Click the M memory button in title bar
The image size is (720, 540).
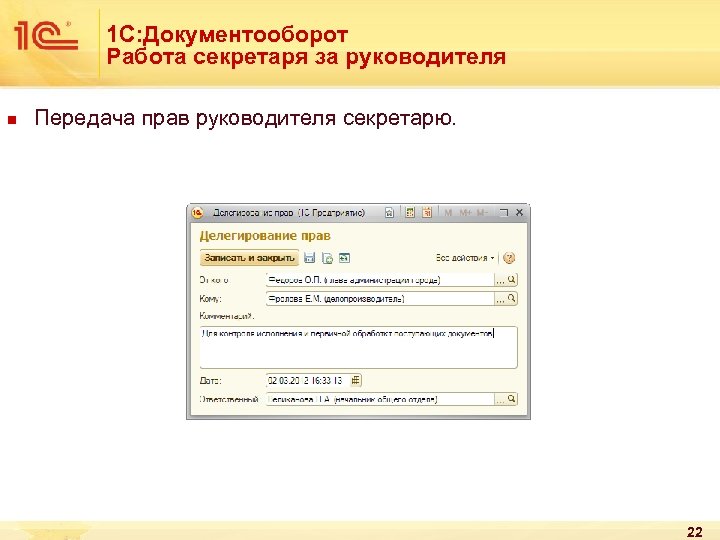[449, 213]
